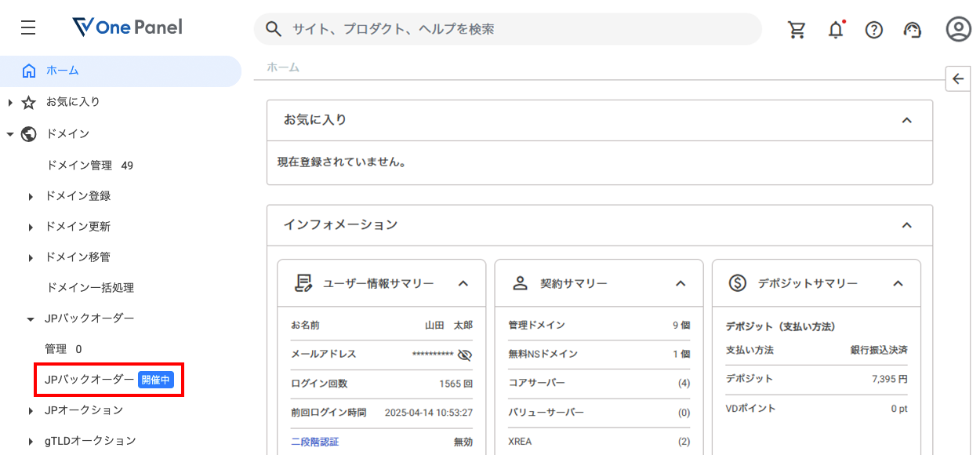Open the 二段階認証 link
Viewport: 980px width, 455px height.
(315, 442)
